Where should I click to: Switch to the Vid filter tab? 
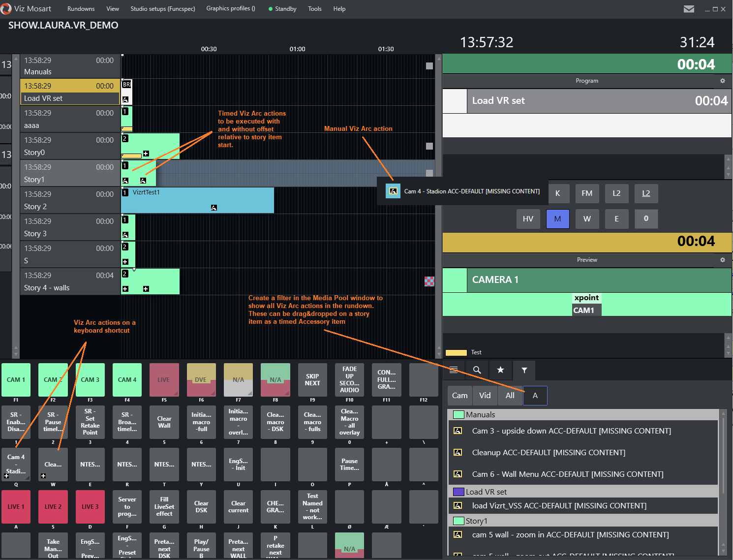pyautogui.click(x=485, y=396)
